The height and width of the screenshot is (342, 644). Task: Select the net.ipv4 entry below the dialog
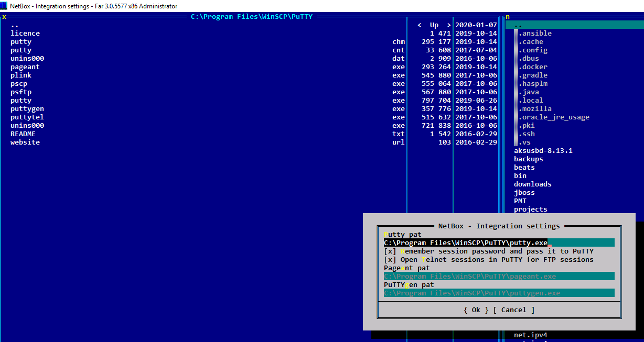(531, 335)
